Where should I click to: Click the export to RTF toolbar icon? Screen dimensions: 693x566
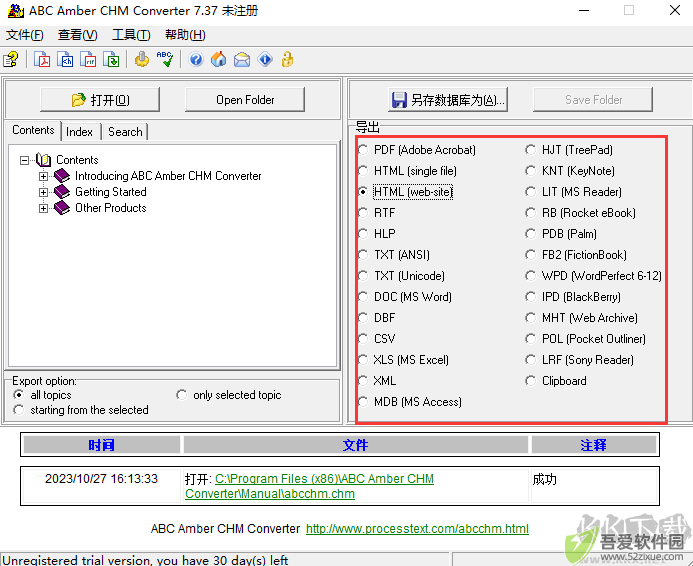[x=88, y=59]
